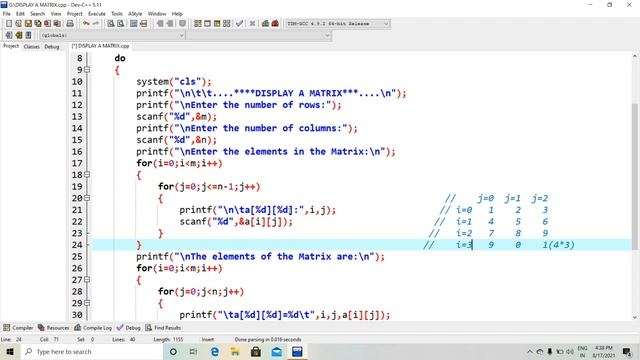Open the Project menu
640x360 pixels.
[75, 13]
